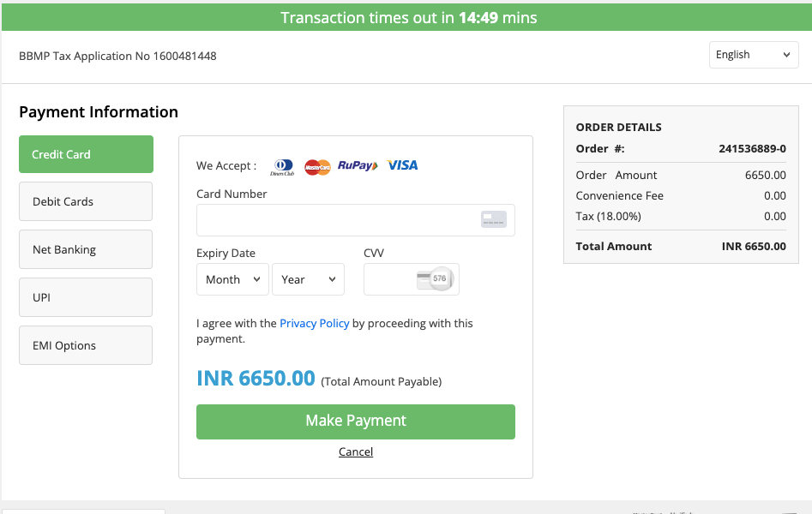Switch to the UPI payment tab
This screenshot has height=514, width=812.
tap(85, 297)
